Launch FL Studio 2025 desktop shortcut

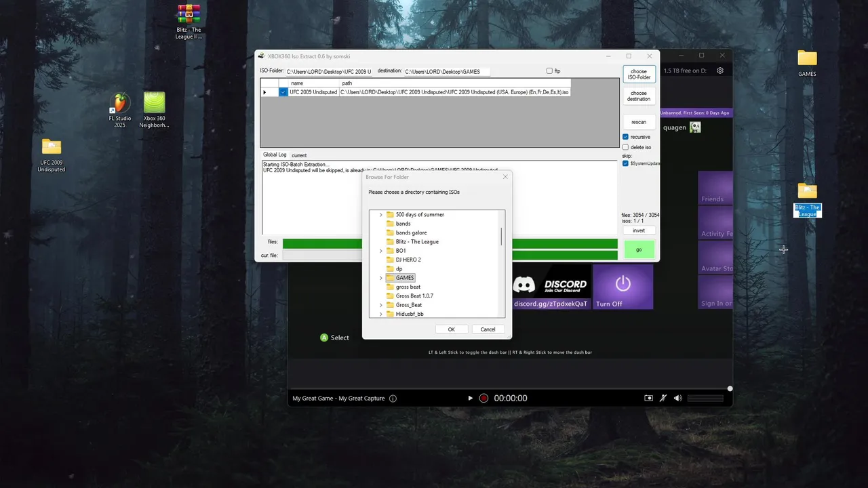pos(120,110)
